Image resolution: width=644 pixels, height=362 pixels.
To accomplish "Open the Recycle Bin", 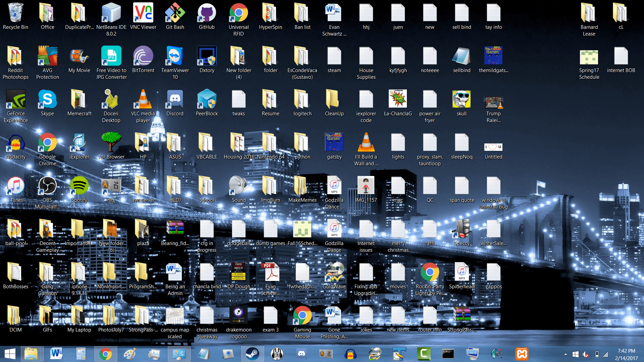I will [x=15, y=13].
